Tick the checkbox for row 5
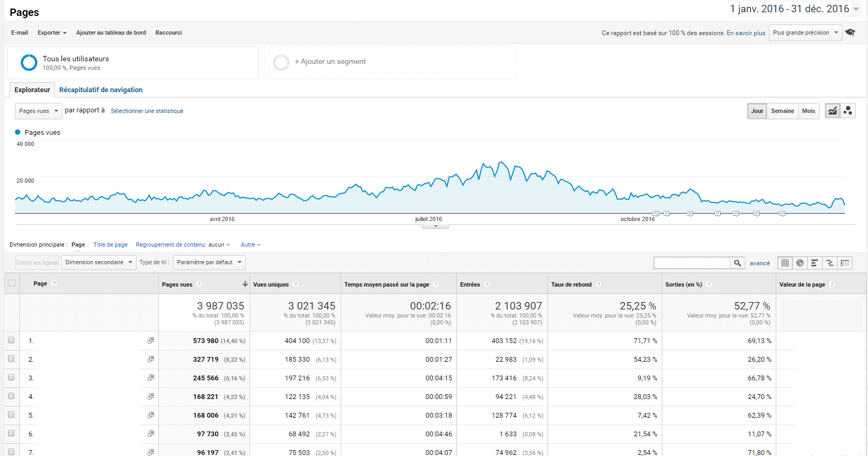Screen dimensions: 868x456 point(11,414)
